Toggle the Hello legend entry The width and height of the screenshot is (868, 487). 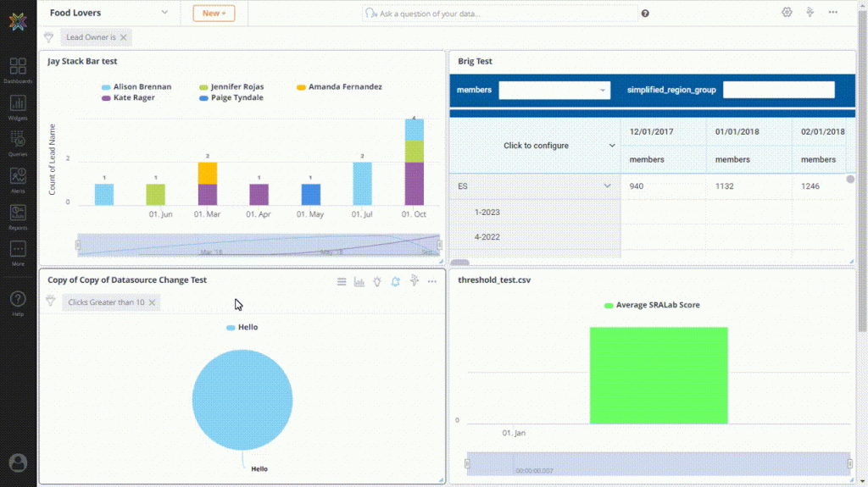point(242,327)
